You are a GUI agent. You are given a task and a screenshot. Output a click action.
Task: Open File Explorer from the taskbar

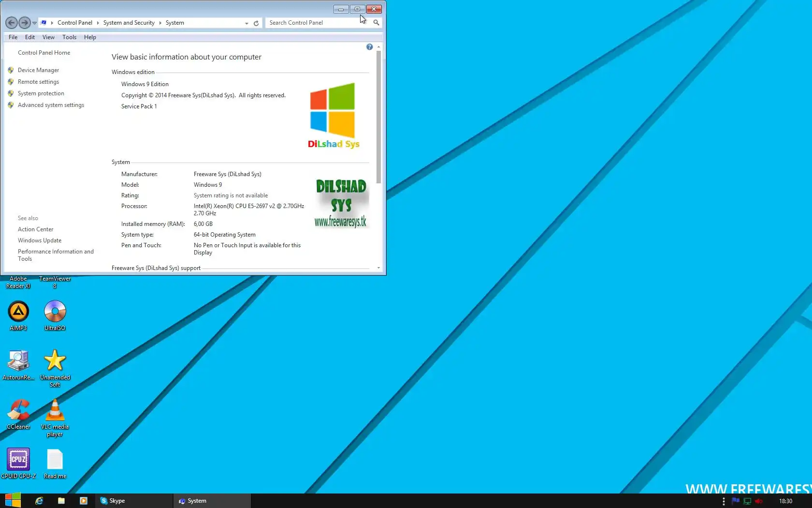coord(61,501)
